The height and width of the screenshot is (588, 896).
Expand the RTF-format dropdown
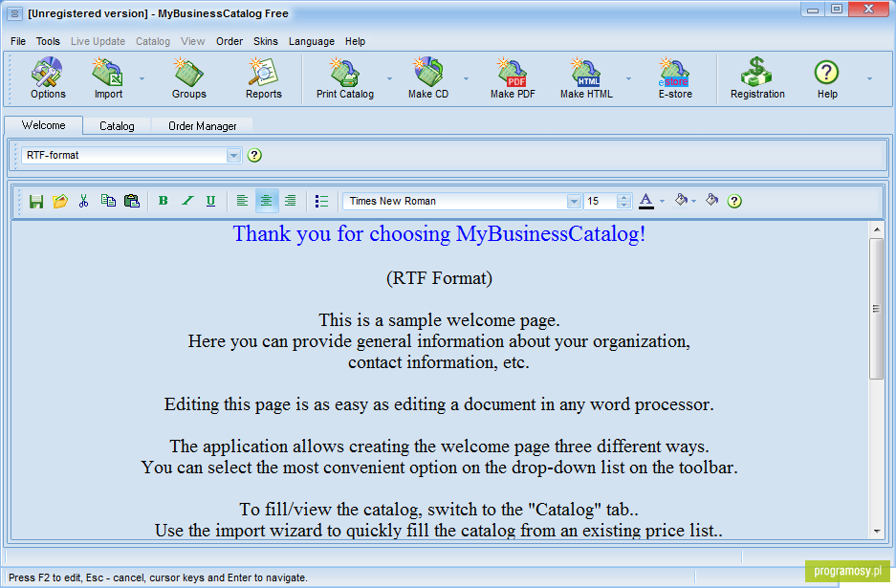[233, 156]
